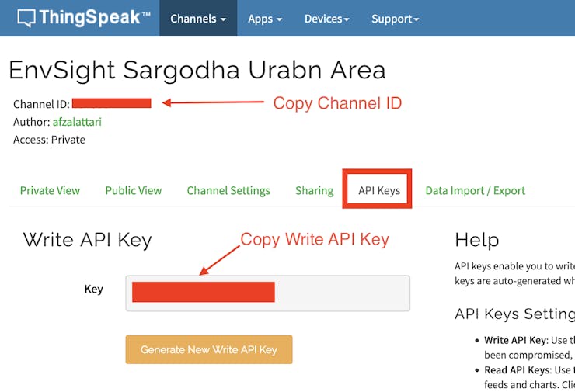
Task: Click the redacted Channel ID value
Action: [x=112, y=103]
